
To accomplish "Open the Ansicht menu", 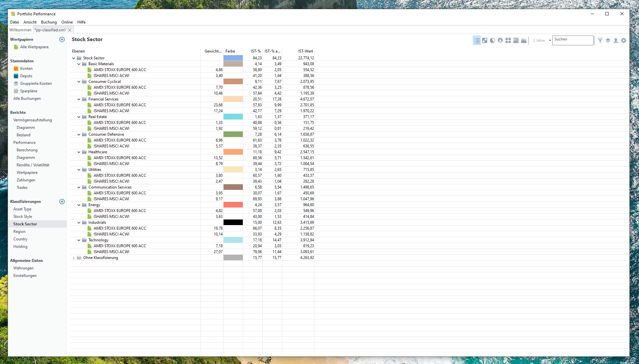I will [x=30, y=22].
